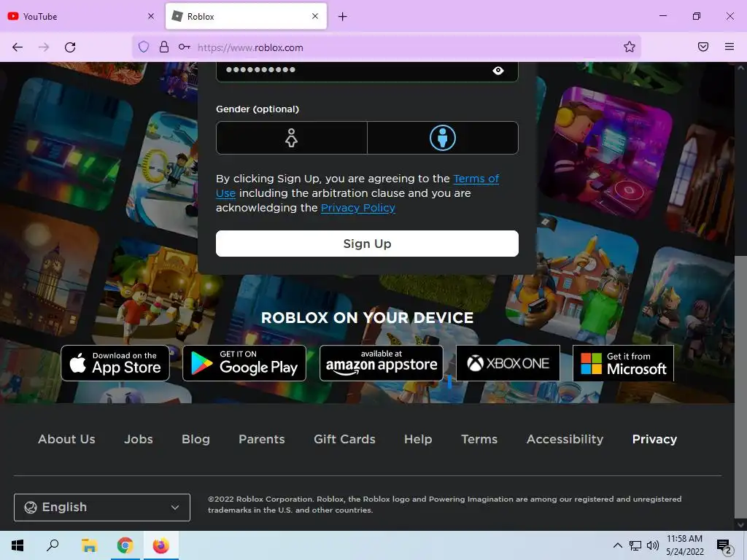The image size is (747, 560).
Task: Open the Google Play store badge
Action: [x=244, y=363]
